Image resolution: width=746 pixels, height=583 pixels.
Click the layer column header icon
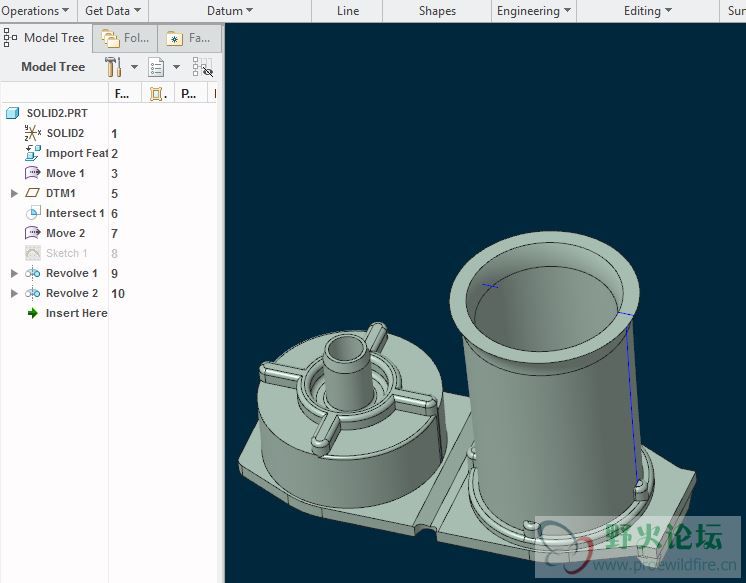pos(157,94)
